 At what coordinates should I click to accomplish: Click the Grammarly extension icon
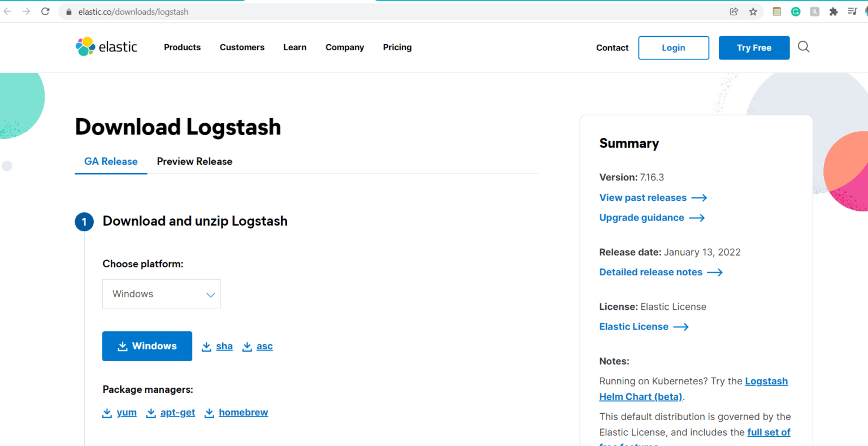(x=796, y=11)
